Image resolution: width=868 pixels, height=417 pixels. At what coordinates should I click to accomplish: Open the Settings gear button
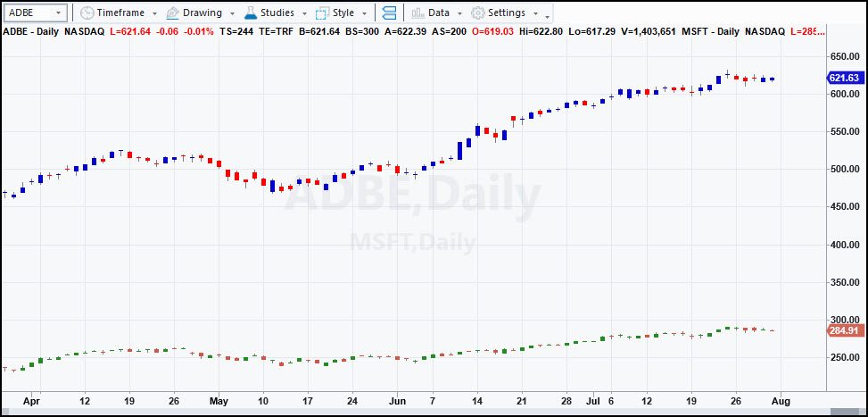tap(498, 13)
